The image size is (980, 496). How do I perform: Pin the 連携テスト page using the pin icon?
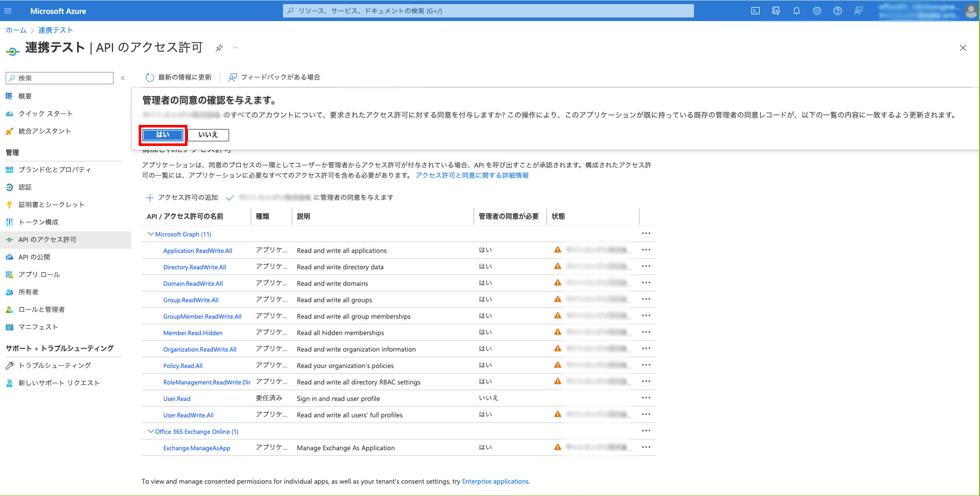[219, 47]
